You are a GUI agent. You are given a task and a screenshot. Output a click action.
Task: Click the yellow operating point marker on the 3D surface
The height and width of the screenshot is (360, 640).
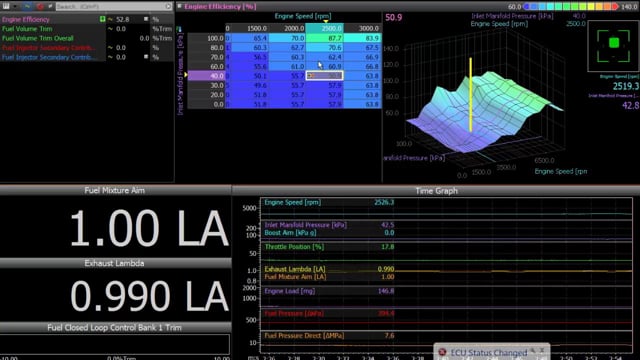(x=471, y=95)
